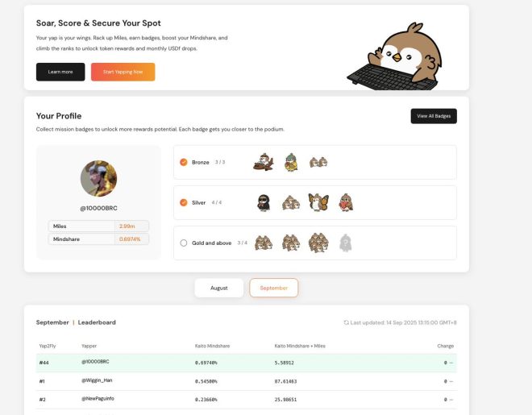Open View All Badges
Screen dimensions: 532x415
click(x=434, y=116)
